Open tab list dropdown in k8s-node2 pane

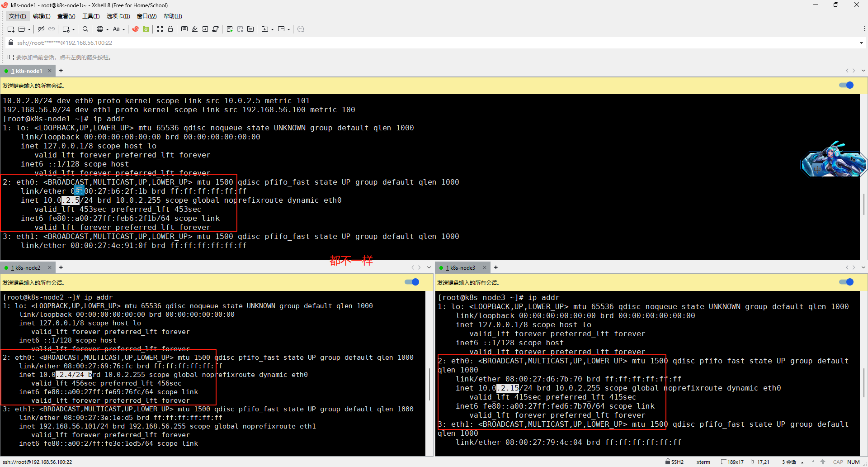pos(429,267)
